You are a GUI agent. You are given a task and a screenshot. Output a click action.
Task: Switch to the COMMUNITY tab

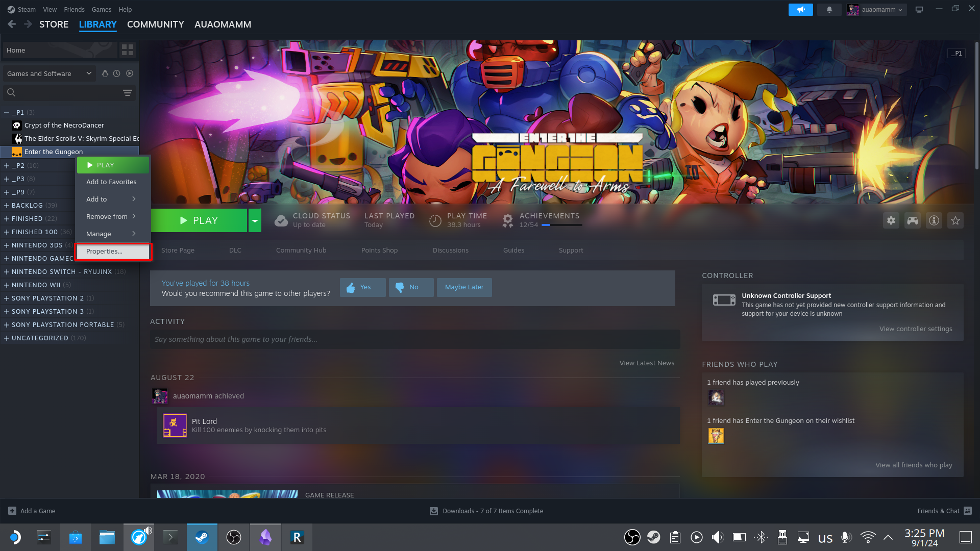click(x=155, y=24)
